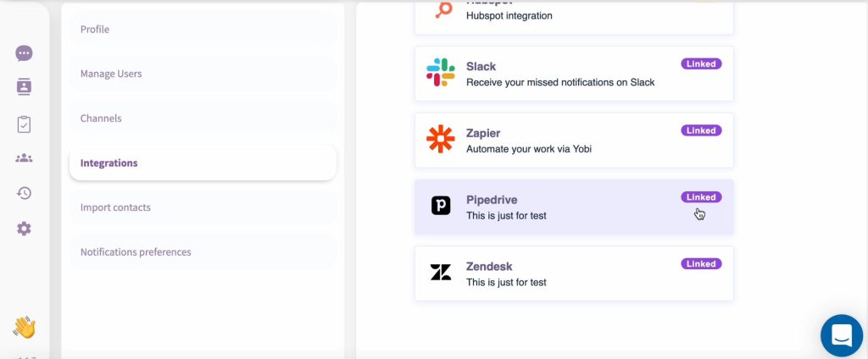Open the support chat bubble widget
The width and height of the screenshot is (868, 359).
click(842, 335)
